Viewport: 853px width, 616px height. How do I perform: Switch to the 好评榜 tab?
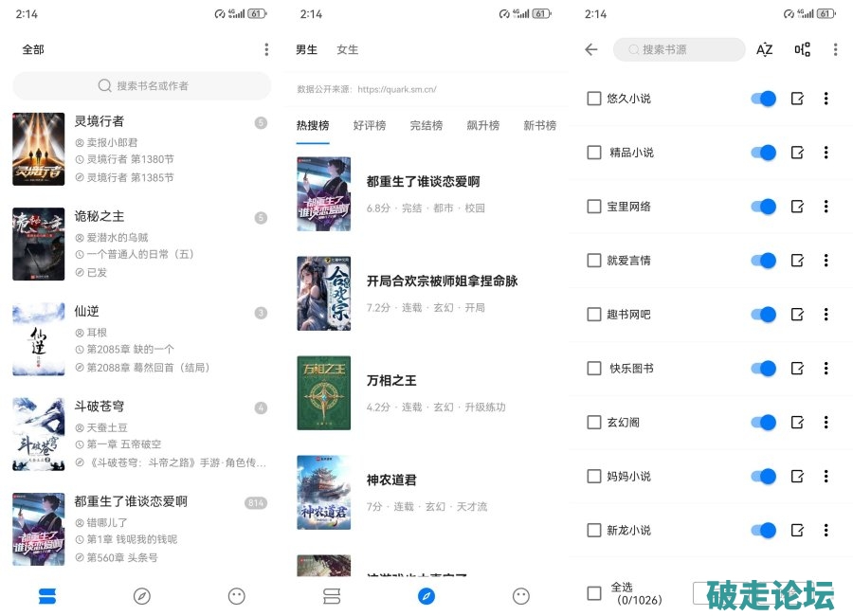(x=370, y=126)
